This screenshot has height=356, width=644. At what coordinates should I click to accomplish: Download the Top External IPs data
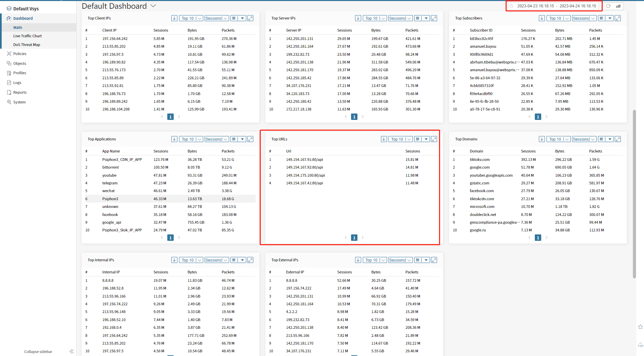(358, 260)
